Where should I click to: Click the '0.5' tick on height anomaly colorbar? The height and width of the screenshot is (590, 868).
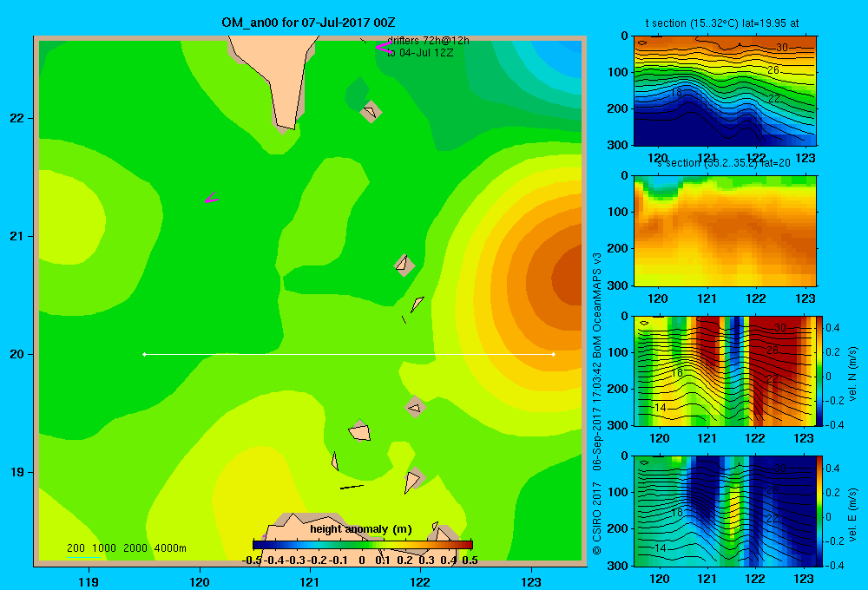[x=470, y=560]
